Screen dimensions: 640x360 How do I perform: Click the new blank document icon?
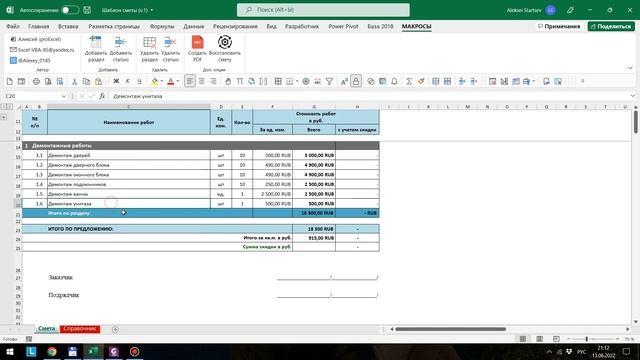click(10, 82)
